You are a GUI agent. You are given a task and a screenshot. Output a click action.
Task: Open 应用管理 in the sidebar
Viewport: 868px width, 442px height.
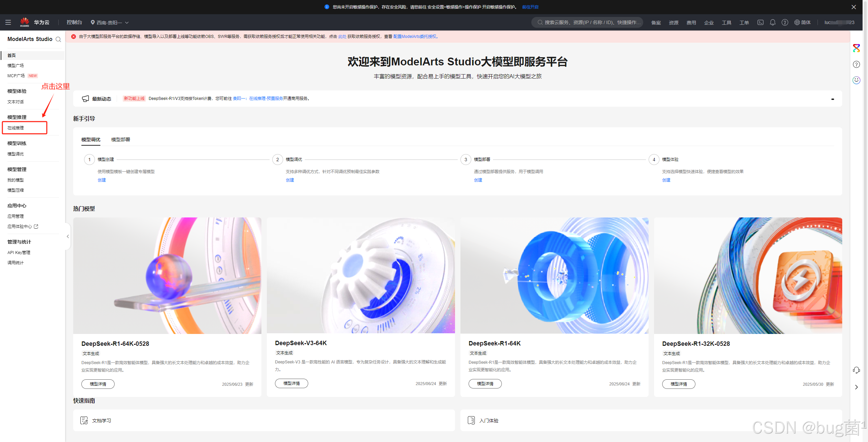click(16, 216)
